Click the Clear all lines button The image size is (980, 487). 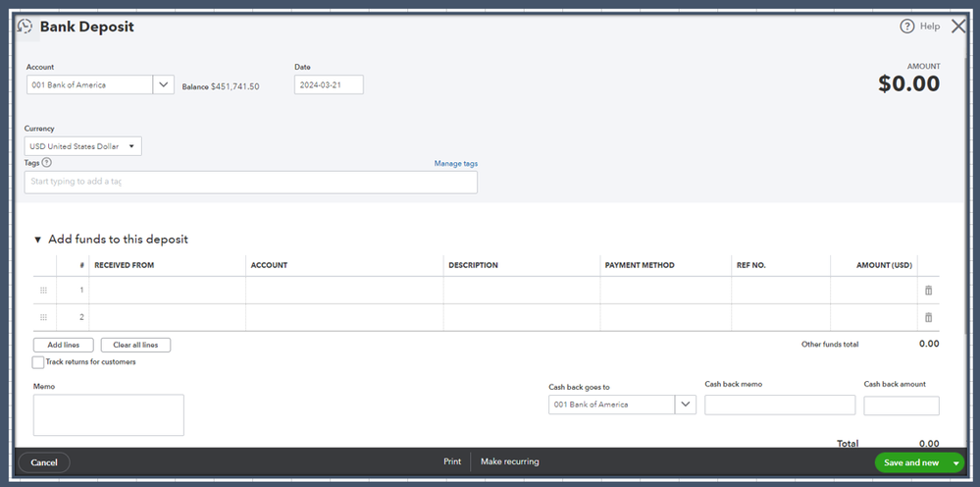coord(135,345)
